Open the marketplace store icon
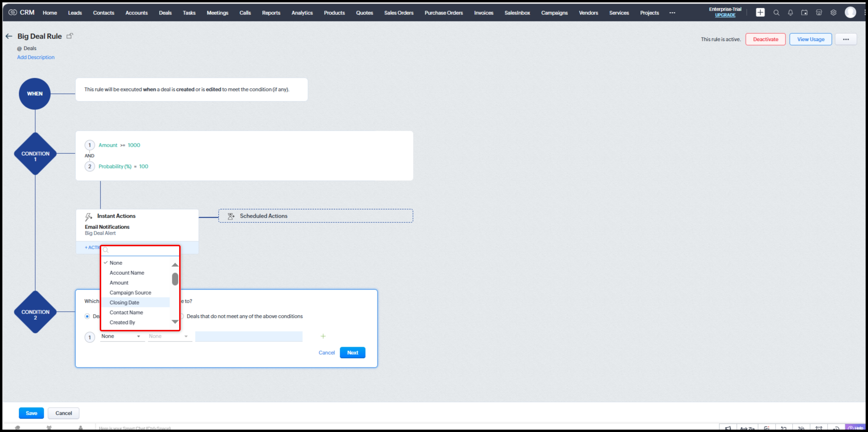This screenshot has height=432, width=868. point(819,13)
